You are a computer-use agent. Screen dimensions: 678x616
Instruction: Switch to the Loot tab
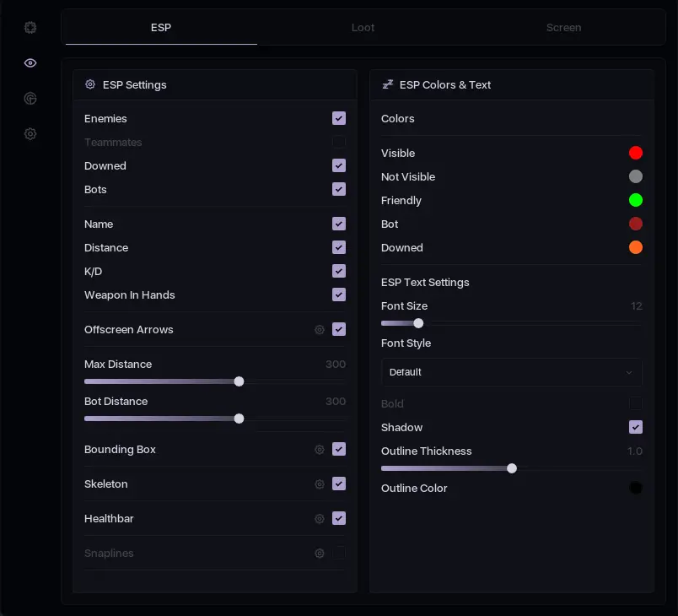click(x=363, y=28)
